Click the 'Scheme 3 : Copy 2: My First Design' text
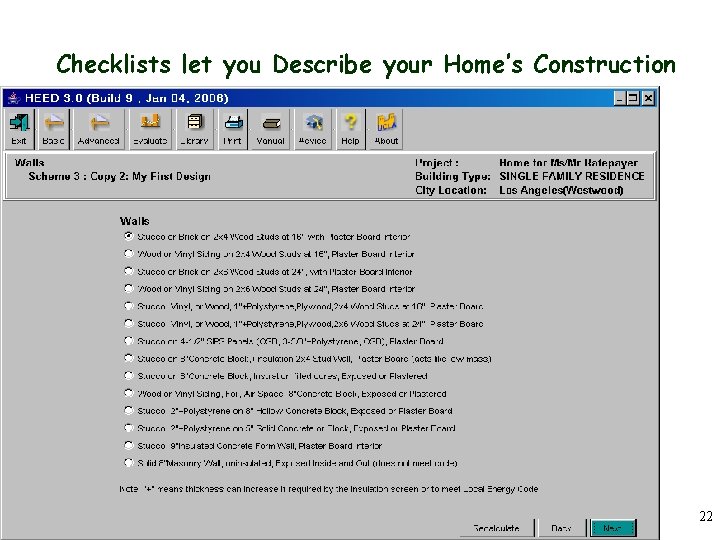 119,176
